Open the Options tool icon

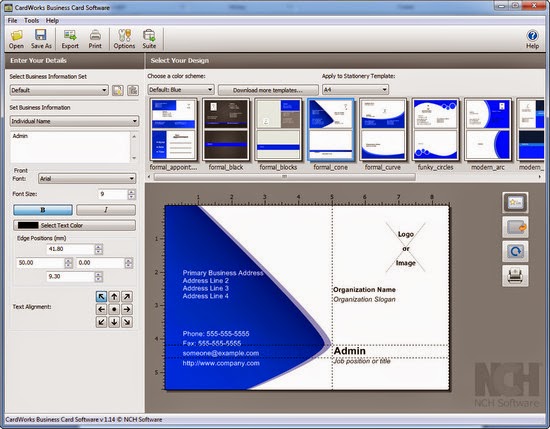tap(124, 39)
